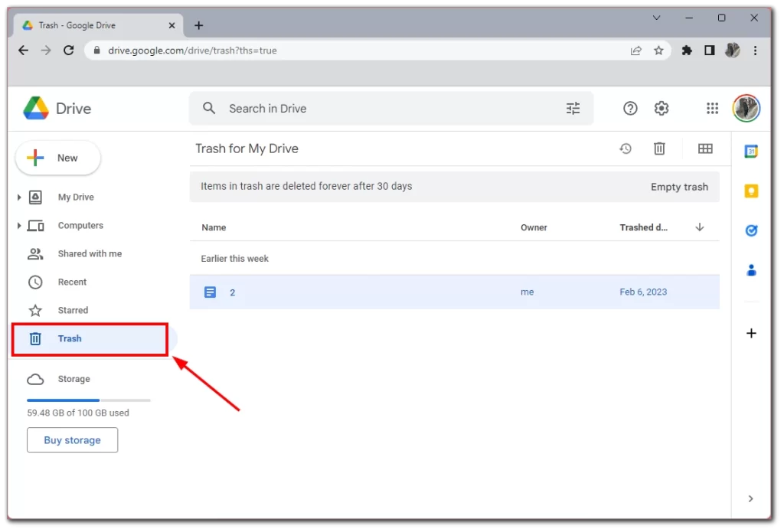The height and width of the screenshot is (532, 784).
Task: Click 'Feb 6, 2023' date
Action: [643, 292]
